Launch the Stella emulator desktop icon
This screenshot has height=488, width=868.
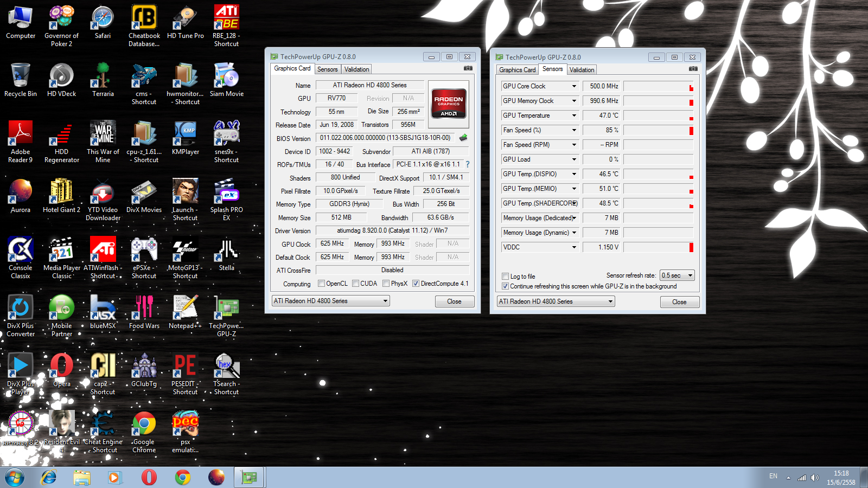coord(227,254)
